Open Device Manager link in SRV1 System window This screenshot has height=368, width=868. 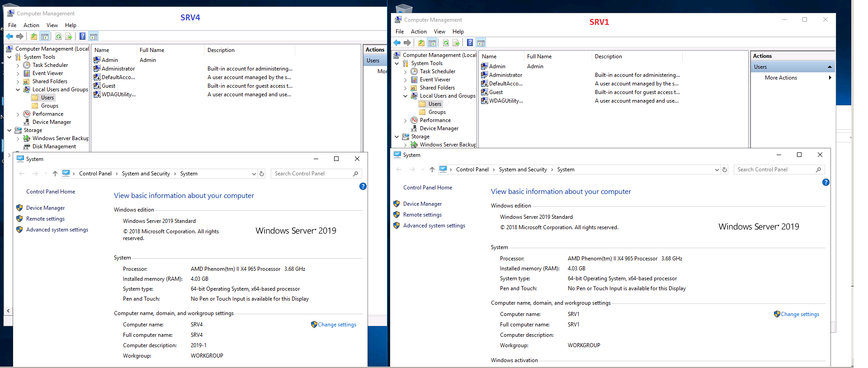[422, 204]
